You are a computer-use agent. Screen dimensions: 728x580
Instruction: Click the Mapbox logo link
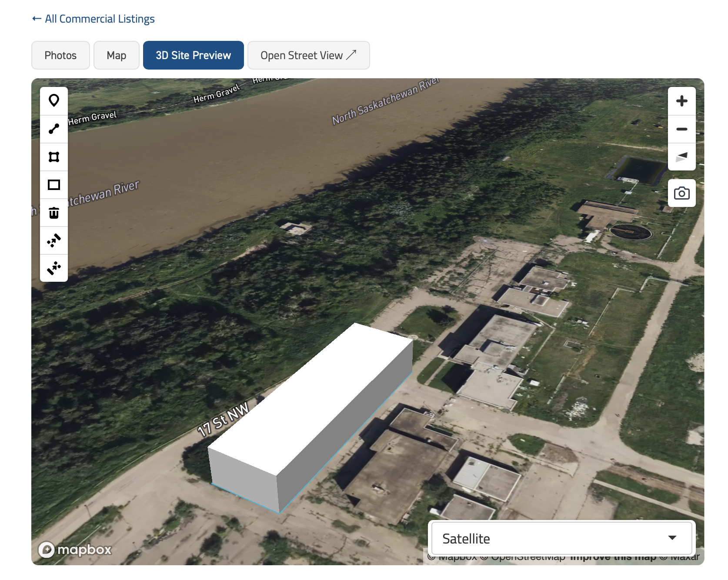[x=75, y=550]
